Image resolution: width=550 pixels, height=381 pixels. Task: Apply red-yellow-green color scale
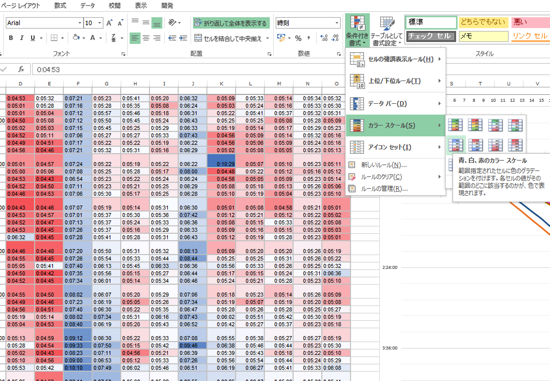click(475, 125)
